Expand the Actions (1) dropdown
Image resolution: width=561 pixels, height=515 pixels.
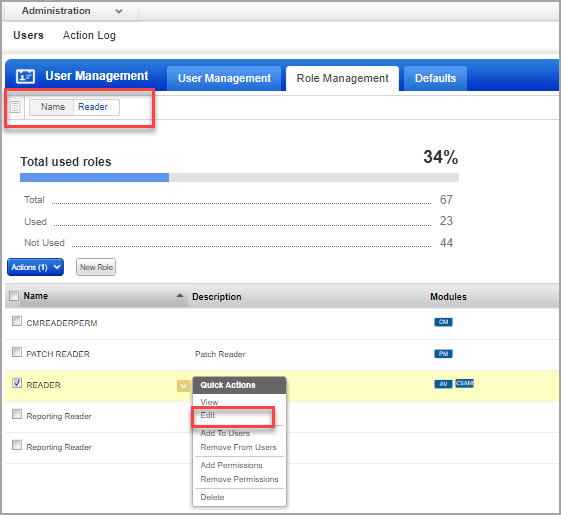(35, 267)
